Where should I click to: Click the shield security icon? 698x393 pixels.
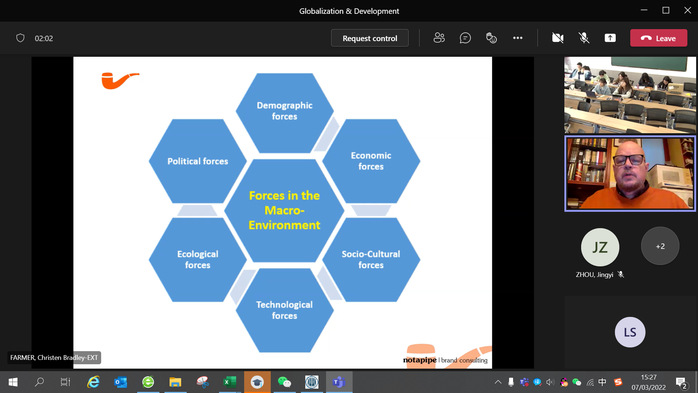tap(20, 38)
